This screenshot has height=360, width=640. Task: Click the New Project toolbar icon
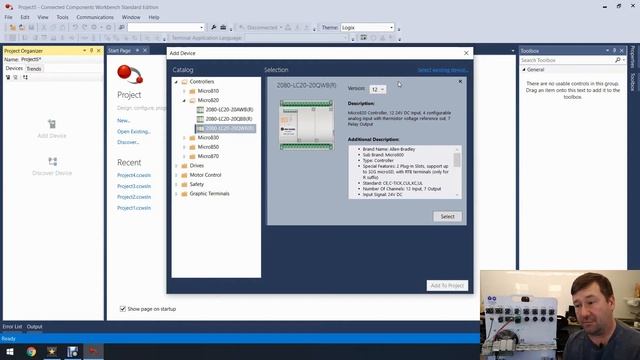[x=13, y=28]
